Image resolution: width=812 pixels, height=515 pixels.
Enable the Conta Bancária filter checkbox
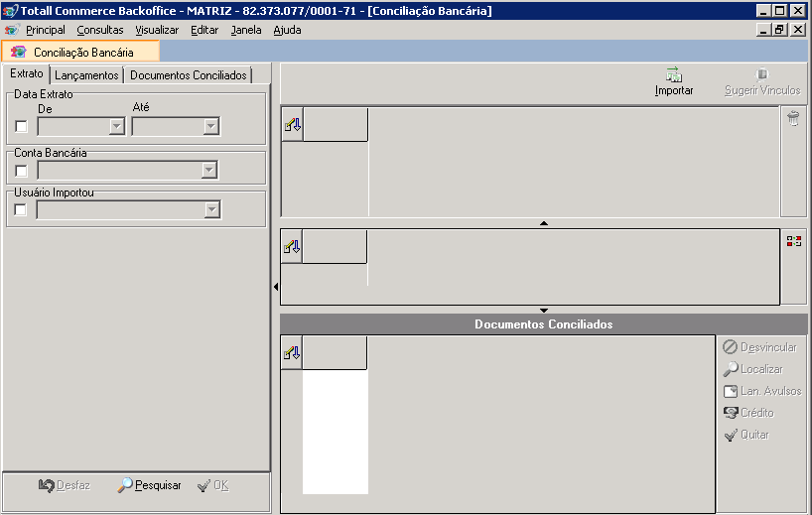21,171
